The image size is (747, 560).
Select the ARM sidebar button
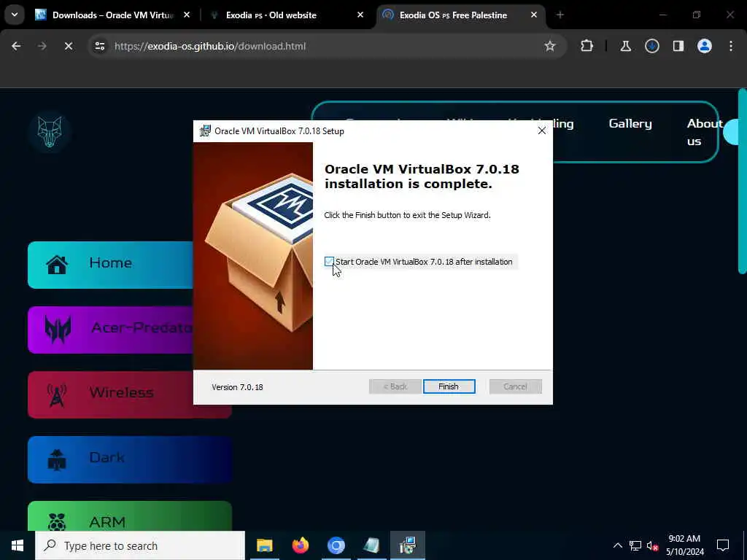[x=130, y=516]
